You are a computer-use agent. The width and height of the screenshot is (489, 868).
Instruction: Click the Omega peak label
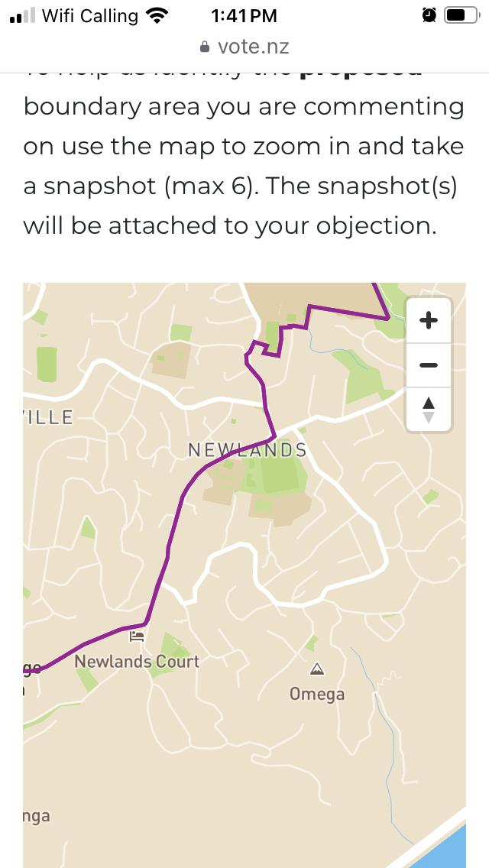pyautogui.click(x=316, y=695)
